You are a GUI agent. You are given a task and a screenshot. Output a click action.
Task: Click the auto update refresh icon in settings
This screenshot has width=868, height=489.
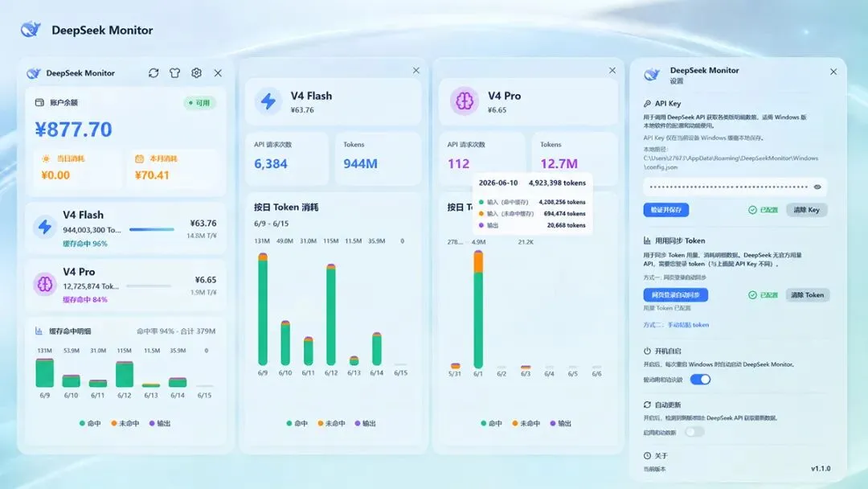[x=647, y=405]
